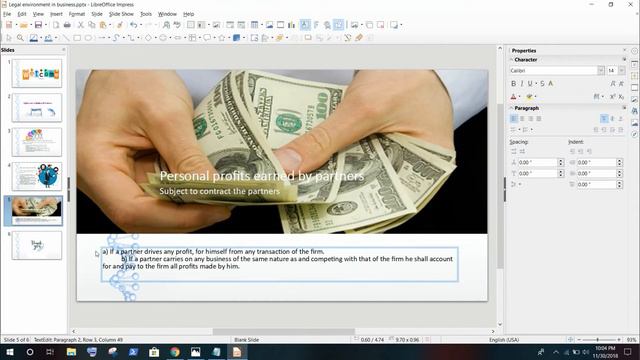Select the arrow Select tool
640x360 pixels.
click(9, 38)
